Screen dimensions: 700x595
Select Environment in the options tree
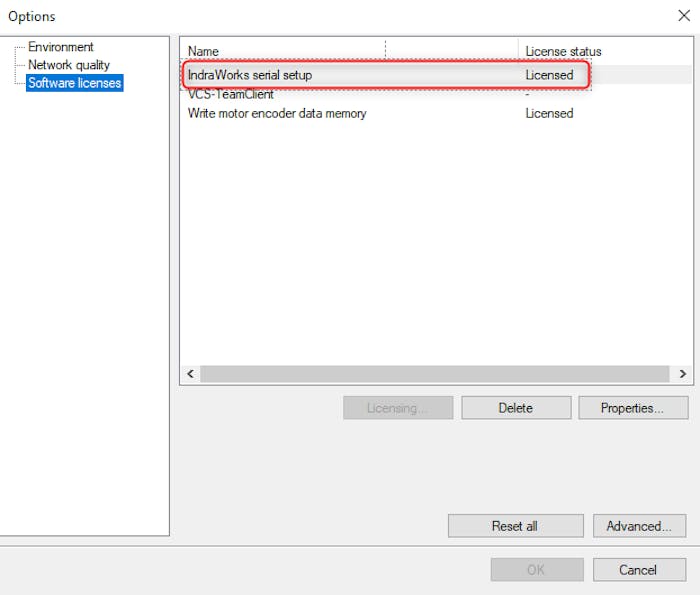pyautogui.click(x=60, y=47)
